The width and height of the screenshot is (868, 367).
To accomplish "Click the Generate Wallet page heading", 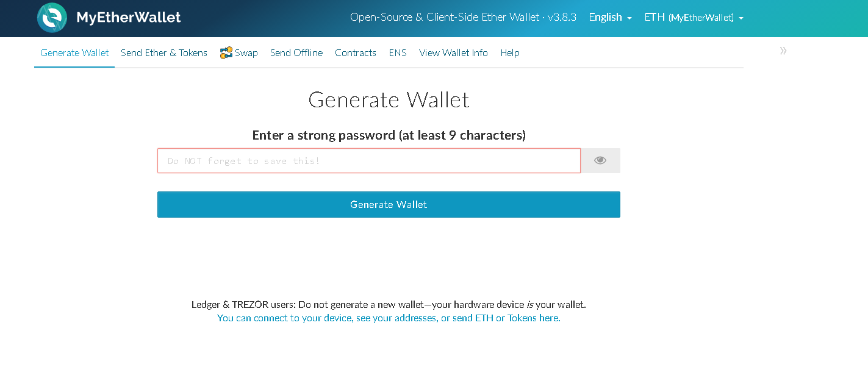I will (x=389, y=100).
